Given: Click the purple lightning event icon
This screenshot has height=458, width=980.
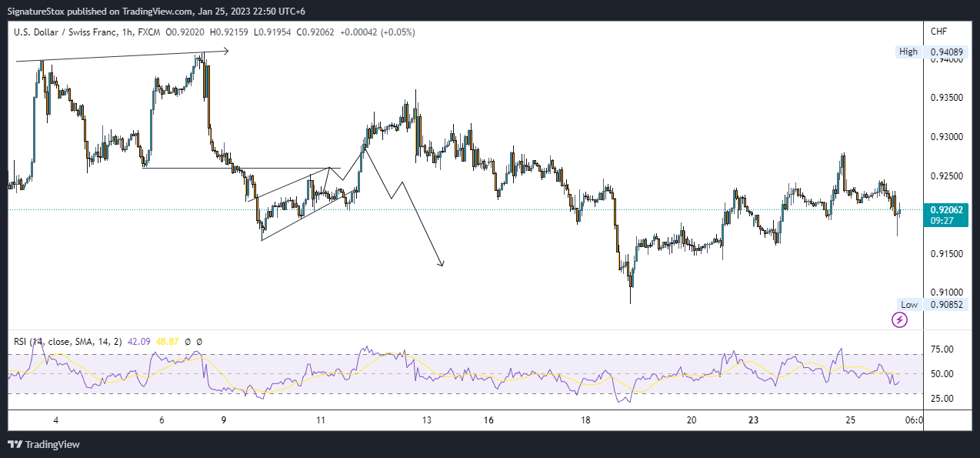Looking at the screenshot, I should (x=899, y=319).
